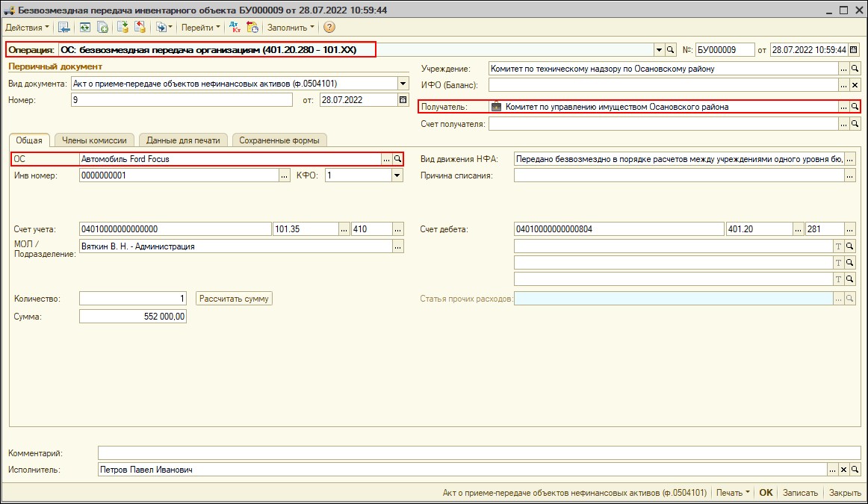Open help via the question mark icon
The height and width of the screenshot is (504, 868).
pos(329,27)
